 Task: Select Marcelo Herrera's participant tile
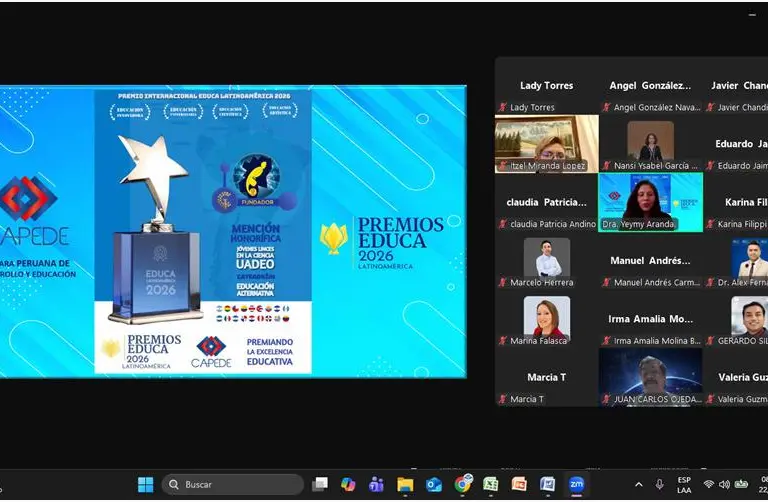546,260
